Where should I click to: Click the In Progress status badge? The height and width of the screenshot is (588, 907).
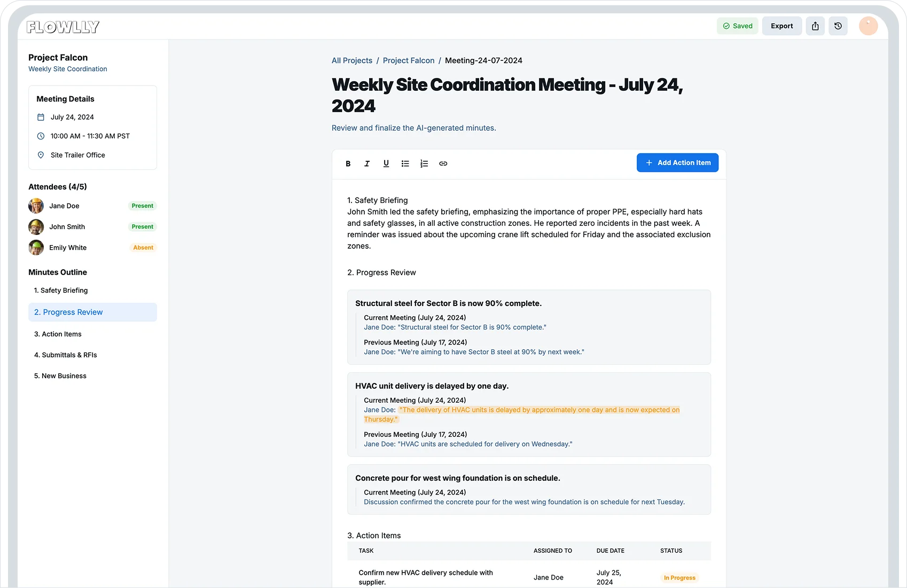(679, 578)
